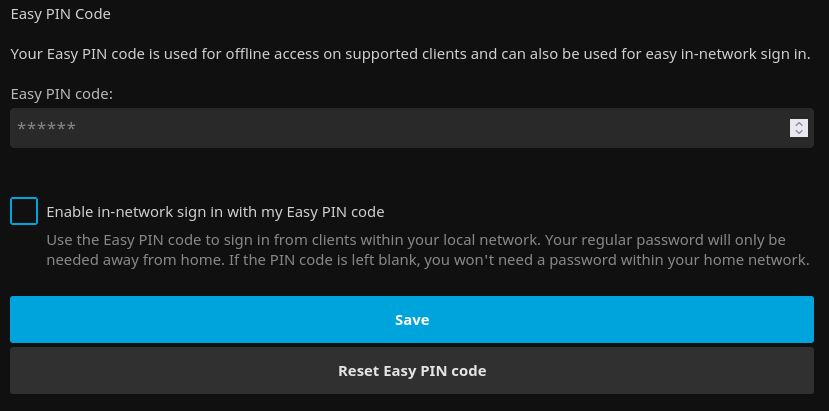
Task: Focus the masked asterisk placeholder in the PIN field
Action: click(47, 128)
